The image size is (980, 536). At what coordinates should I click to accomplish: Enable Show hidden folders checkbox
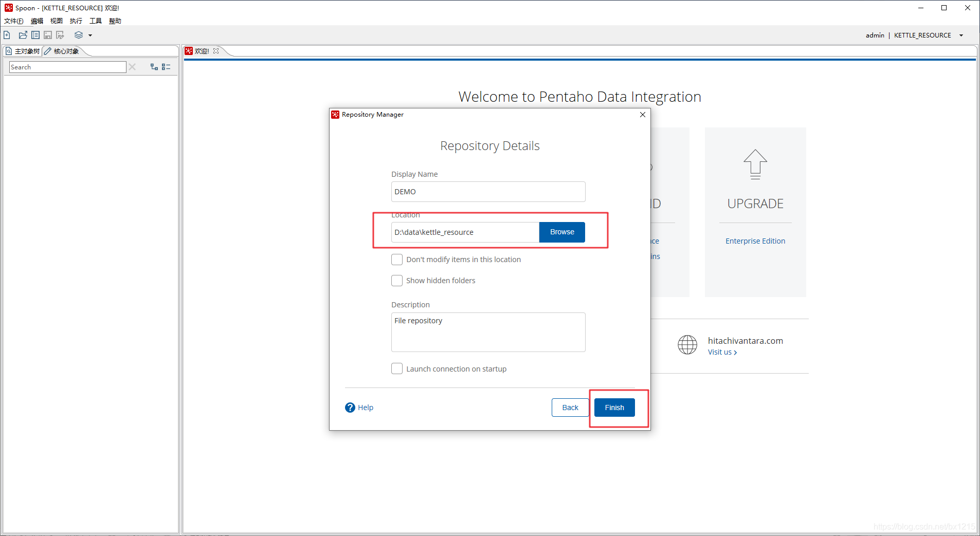397,281
